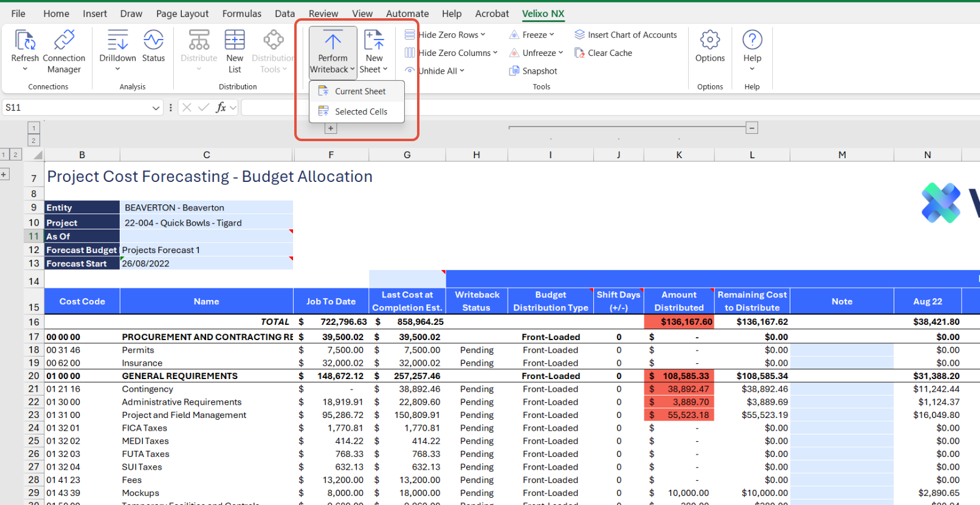The height and width of the screenshot is (505, 980).
Task: Click the Status icon in Analysis
Action: click(153, 41)
